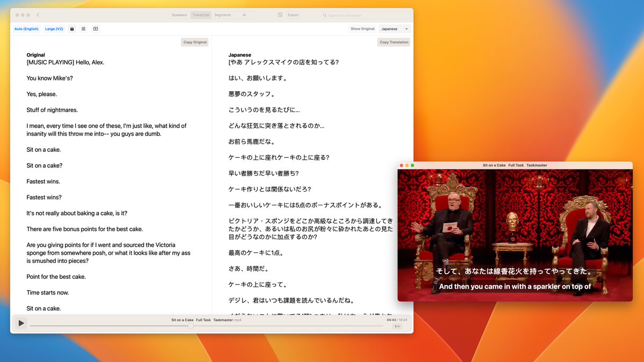Open the Japanese translation language dropdown
This screenshot has width=644, height=362.
[x=394, y=29]
